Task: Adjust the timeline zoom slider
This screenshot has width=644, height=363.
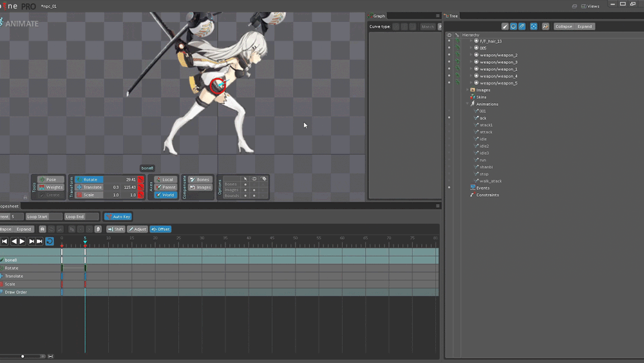Action: click(23, 357)
